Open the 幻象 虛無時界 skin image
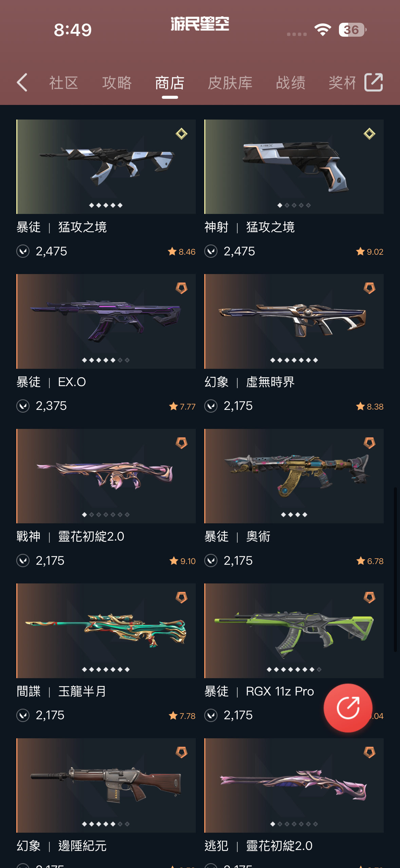This screenshot has height=868, width=400. 294,321
